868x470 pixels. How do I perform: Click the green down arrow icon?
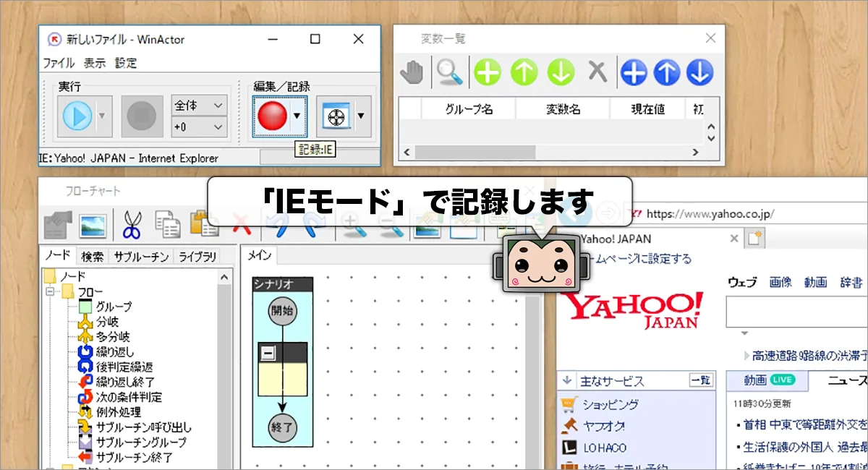561,72
